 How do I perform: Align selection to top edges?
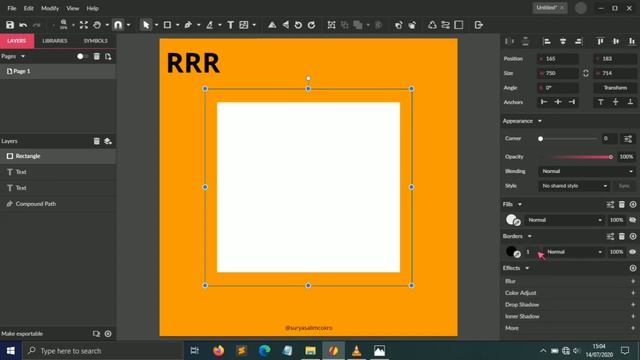600,41
